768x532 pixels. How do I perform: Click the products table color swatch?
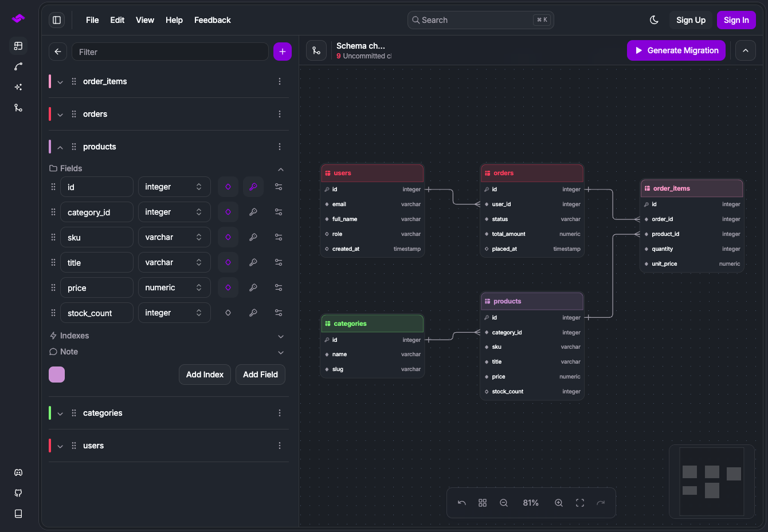57,375
